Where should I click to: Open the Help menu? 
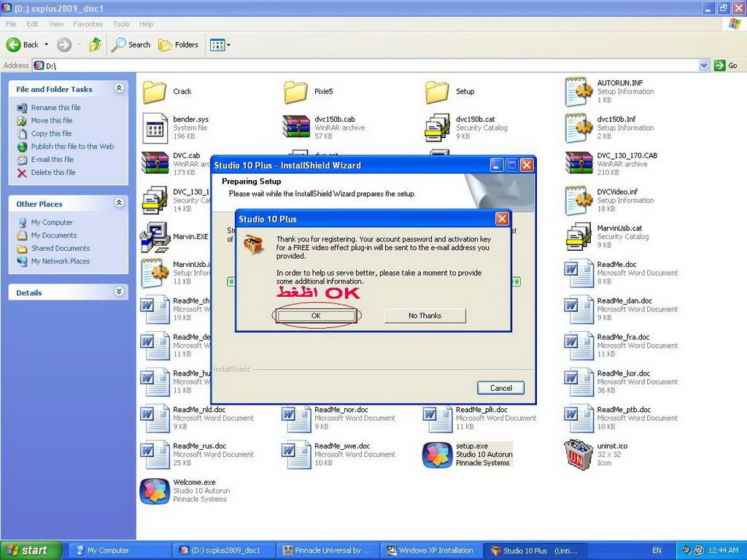pos(146,24)
